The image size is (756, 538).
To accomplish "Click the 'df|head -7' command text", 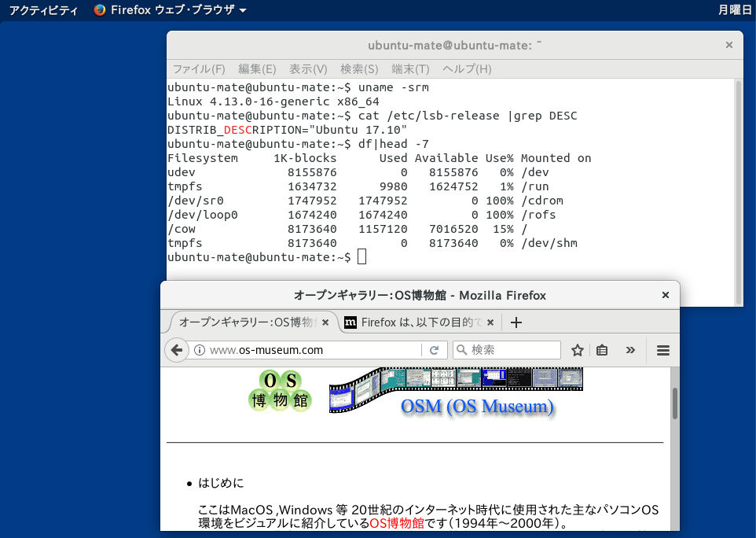I will [394, 144].
